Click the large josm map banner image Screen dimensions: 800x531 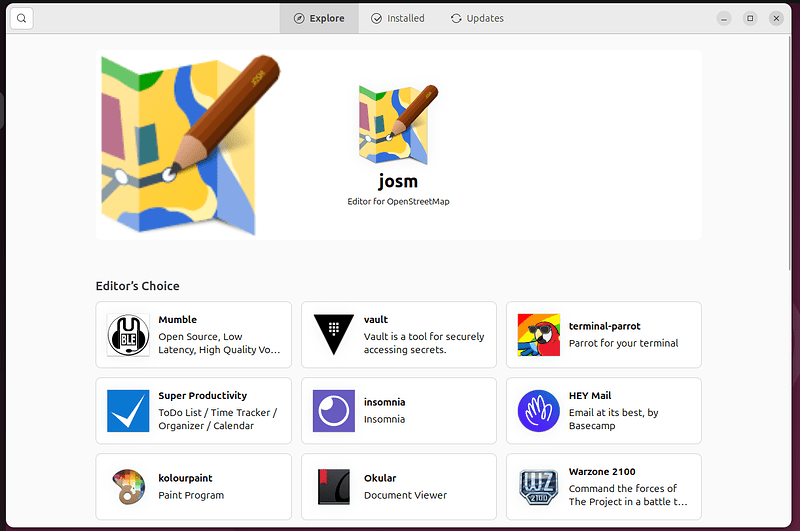190,145
